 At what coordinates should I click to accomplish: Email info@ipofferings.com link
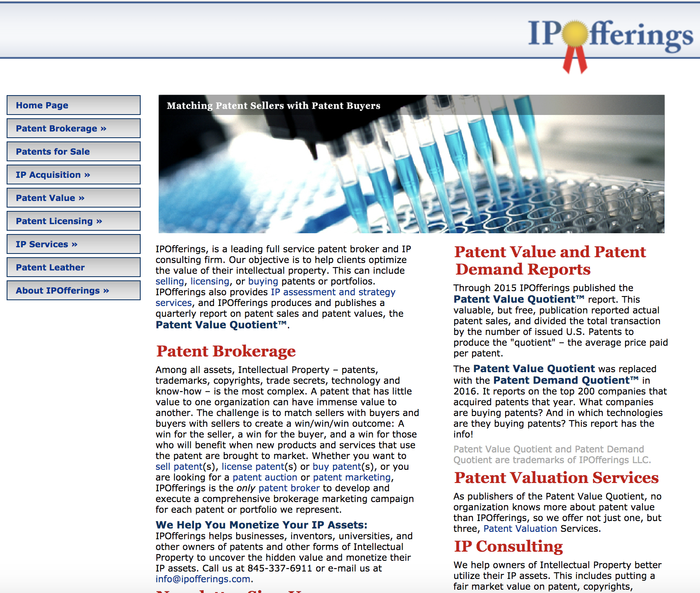(x=203, y=579)
